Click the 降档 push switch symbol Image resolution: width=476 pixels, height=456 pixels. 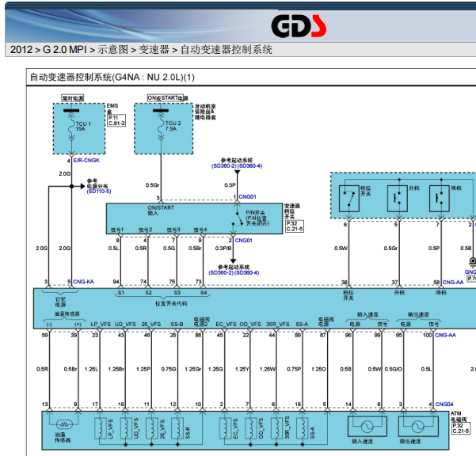point(440,199)
